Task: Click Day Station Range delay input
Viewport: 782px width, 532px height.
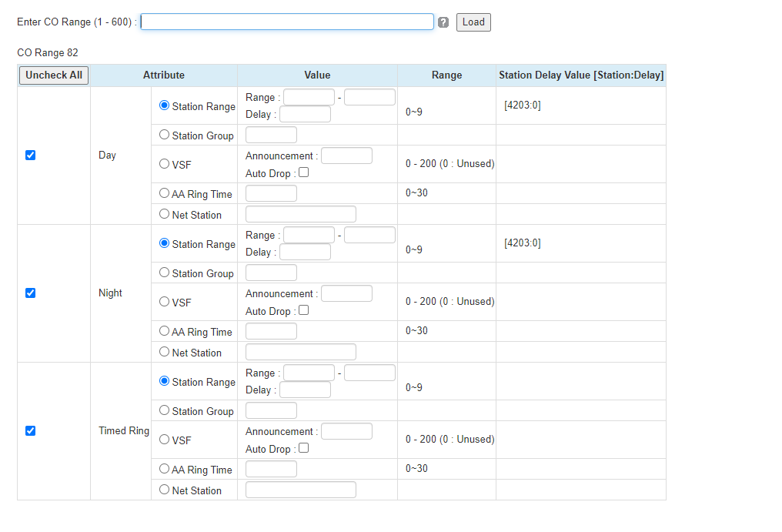Action: (305, 115)
